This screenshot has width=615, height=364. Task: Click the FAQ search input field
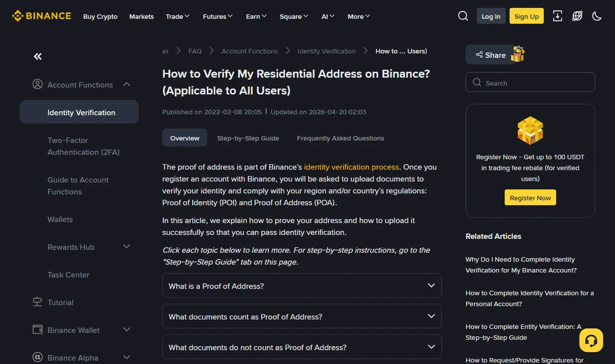pos(530,82)
